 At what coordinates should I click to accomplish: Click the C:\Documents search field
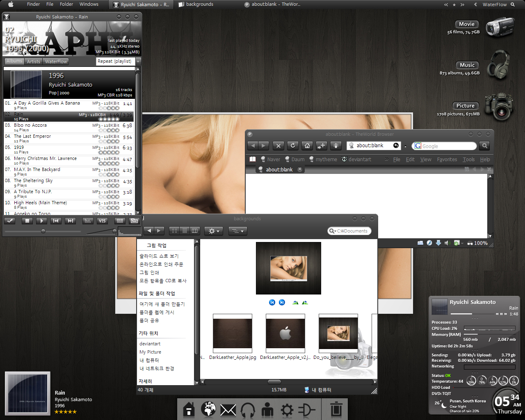349,231
